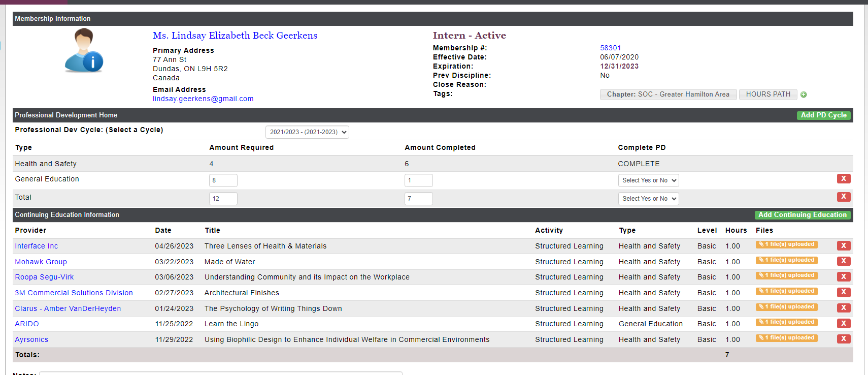The image size is (868, 375).
Task: Click the expiration date 12/31/2023
Action: [x=619, y=66]
